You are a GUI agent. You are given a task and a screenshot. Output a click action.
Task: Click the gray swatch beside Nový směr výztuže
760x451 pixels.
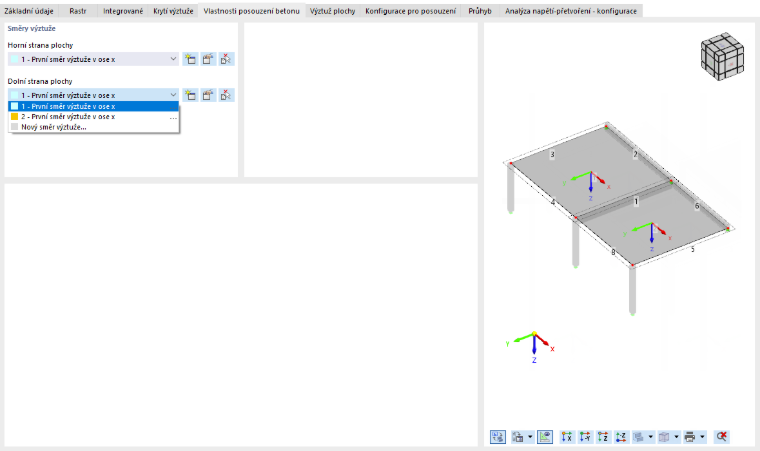15,127
